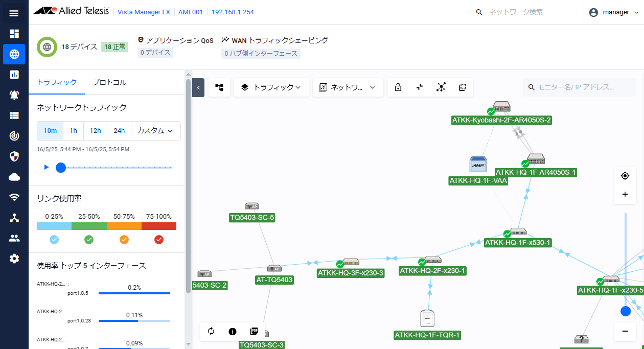Screen dimensions: 644x349
Task: Select the 10m time range
Action: pos(50,131)
